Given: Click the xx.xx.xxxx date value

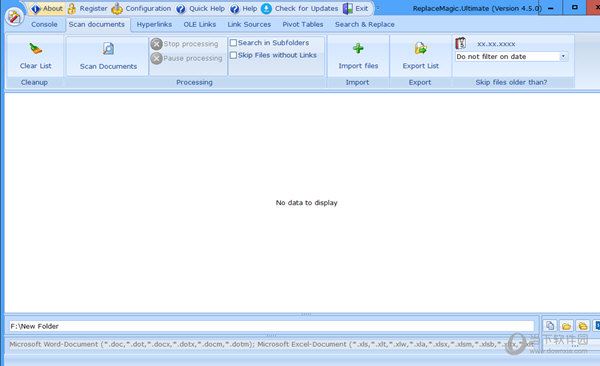Looking at the screenshot, I should [496, 44].
